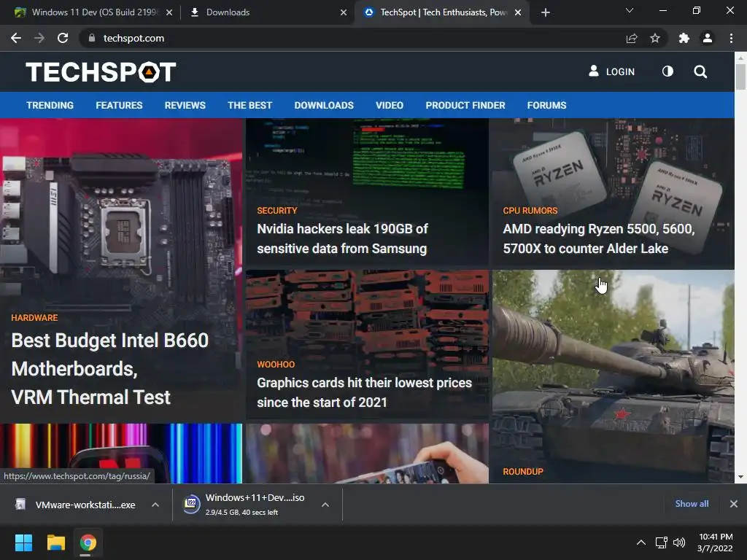The width and height of the screenshot is (747, 560).
Task: Open the VIDEO section
Action: tap(390, 105)
